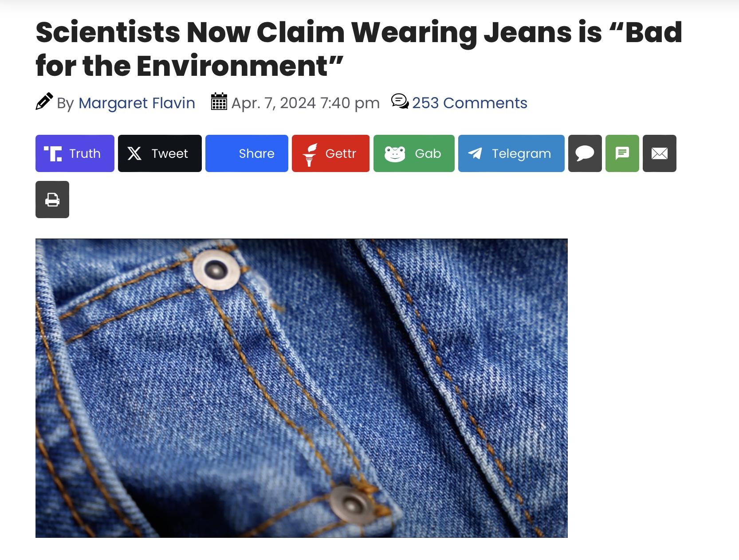
Task: Click the X logo on Tweet button
Action: [x=134, y=153]
